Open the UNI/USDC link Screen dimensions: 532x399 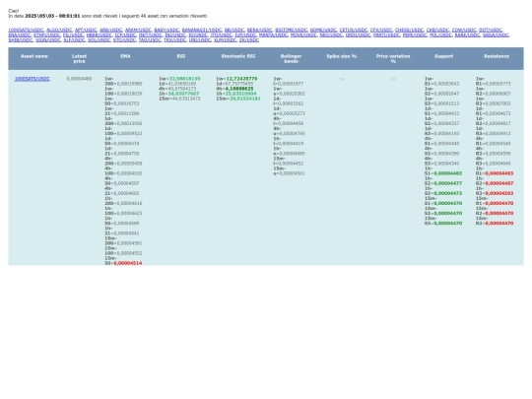[200, 40]
